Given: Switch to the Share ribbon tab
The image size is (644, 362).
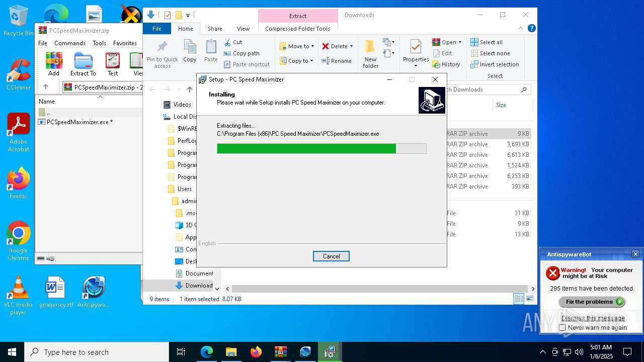Looking at the screenshot, I should point(215,29).
